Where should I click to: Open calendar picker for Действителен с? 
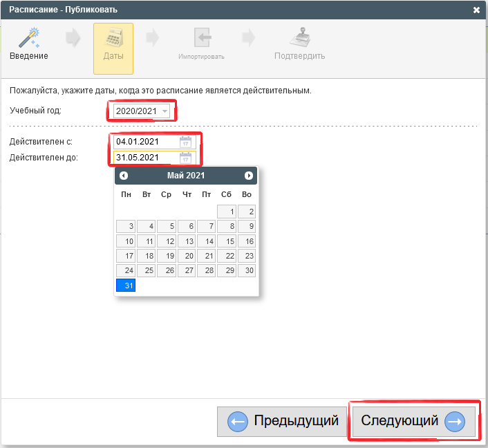click(x=185, y=142)
